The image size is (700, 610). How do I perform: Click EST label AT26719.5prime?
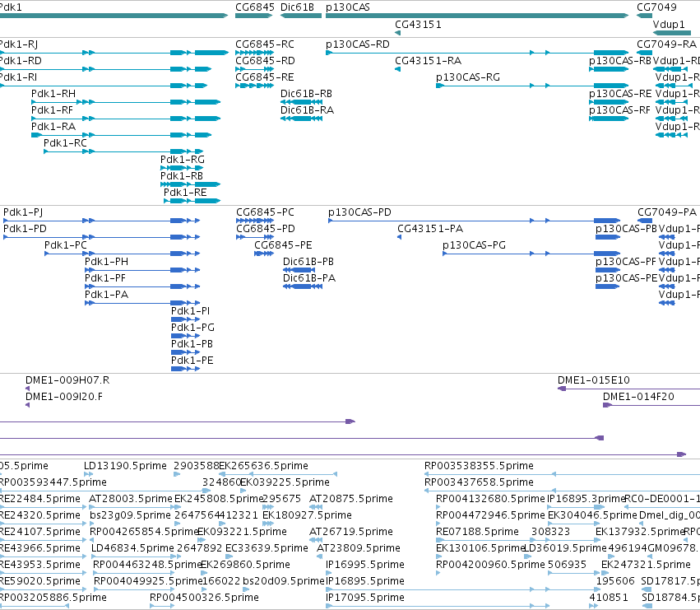351,532
